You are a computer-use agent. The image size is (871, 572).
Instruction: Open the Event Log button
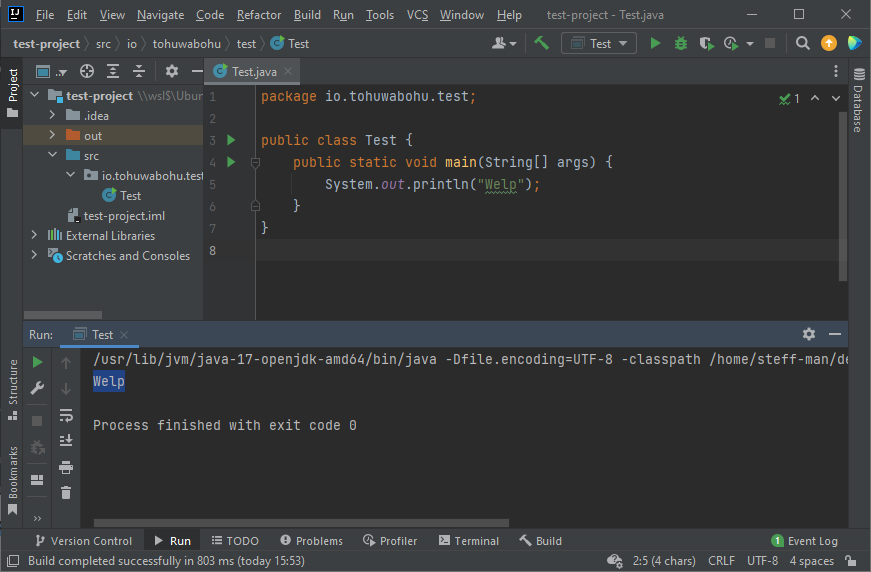(x=804, y=540)
